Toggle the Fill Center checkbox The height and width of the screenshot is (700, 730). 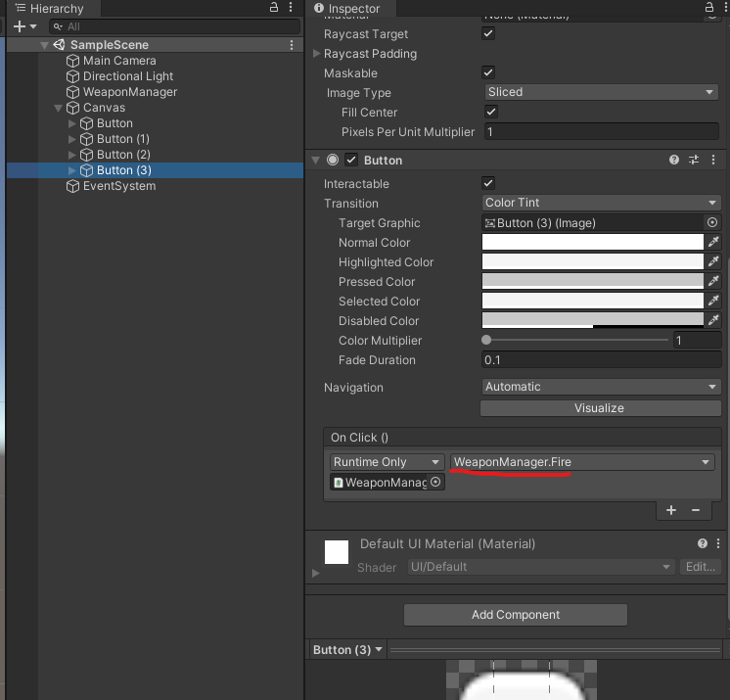pos(490,112)
